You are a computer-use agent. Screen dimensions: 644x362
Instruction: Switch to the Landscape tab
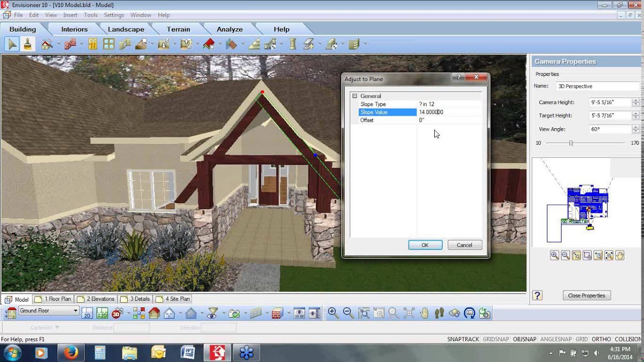[126, 29]
